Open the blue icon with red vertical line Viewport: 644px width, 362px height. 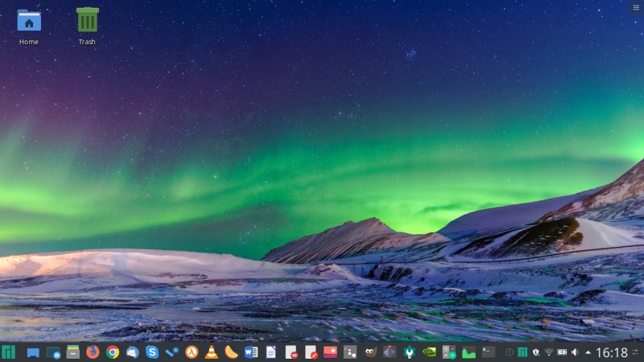coord(390,352)
